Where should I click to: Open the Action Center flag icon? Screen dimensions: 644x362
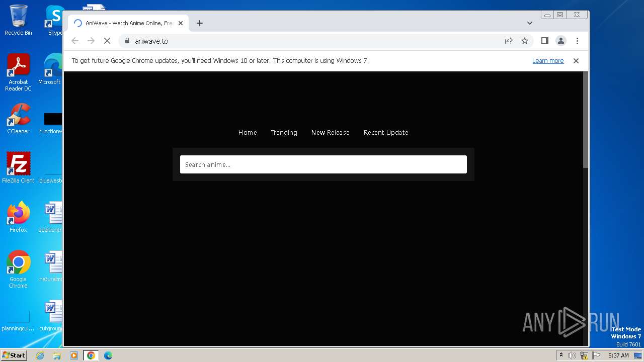(x=596, y=355)
